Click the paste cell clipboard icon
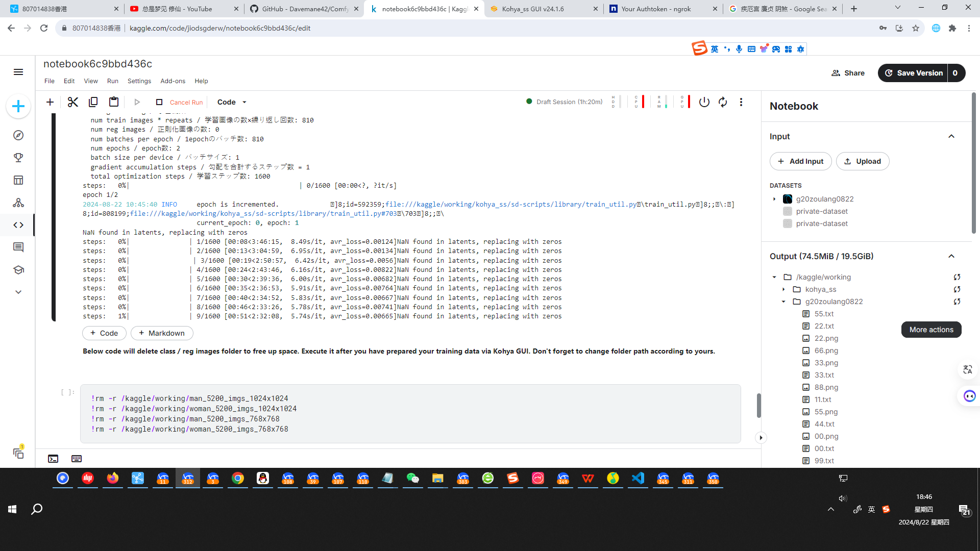980x551 pixels. click(114, 102)
